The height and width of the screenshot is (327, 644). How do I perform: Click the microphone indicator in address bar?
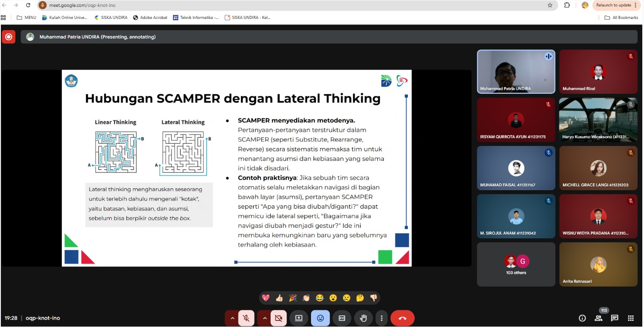(43, 5)
